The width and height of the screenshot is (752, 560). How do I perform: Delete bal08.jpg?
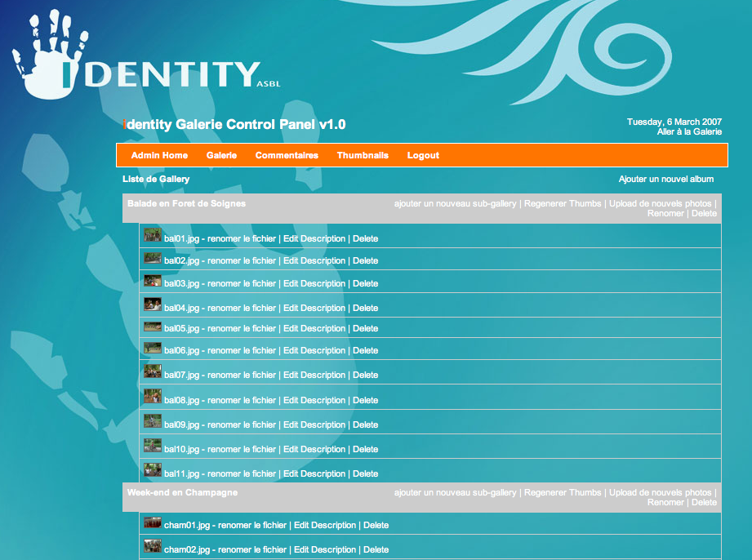coord(366,400)
